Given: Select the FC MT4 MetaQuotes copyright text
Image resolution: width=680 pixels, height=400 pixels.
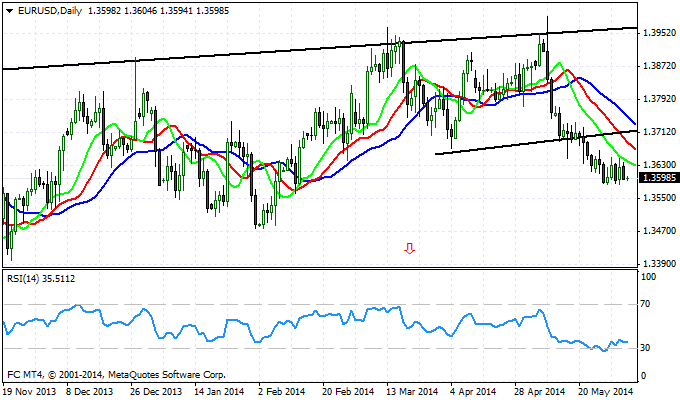Looking at the screenshot, I should tap(117, 374).
